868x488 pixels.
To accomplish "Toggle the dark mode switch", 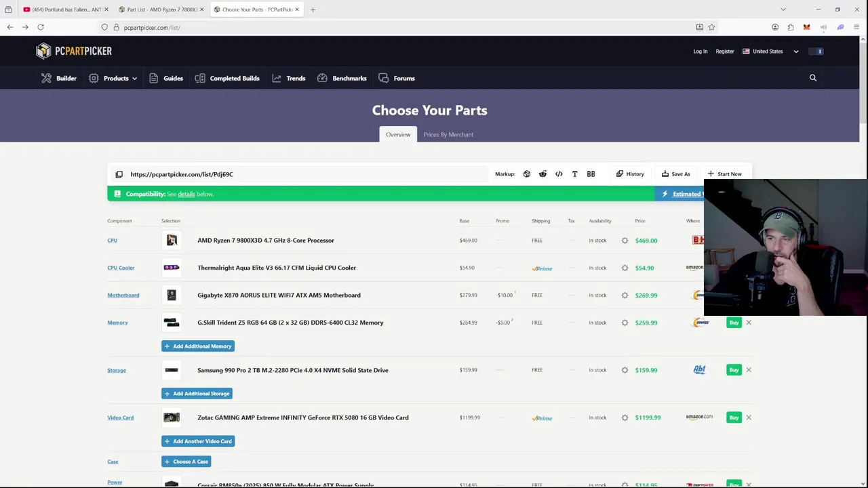I will point(816,52).
